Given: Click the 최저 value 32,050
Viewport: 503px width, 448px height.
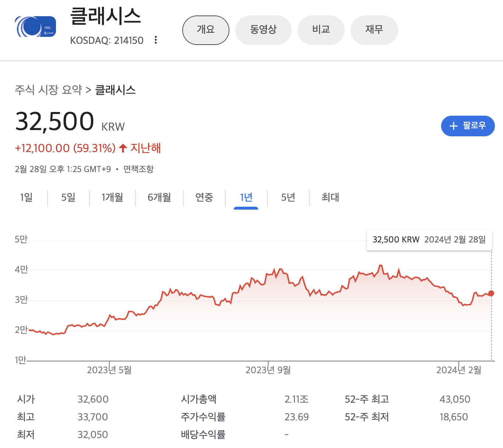Looking at the screenshot, I should 93,435.
